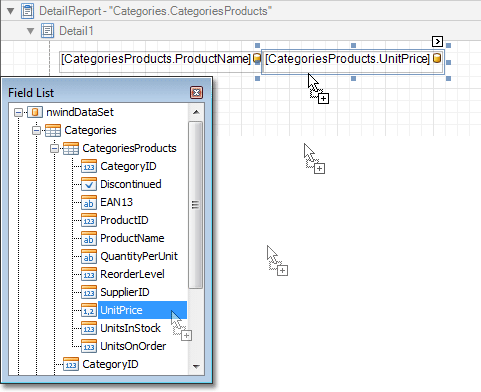Image resolution: width=481 pixels, height=392 pixels.
Task: Click the DetailReport band icon
Action: (27, 11)
